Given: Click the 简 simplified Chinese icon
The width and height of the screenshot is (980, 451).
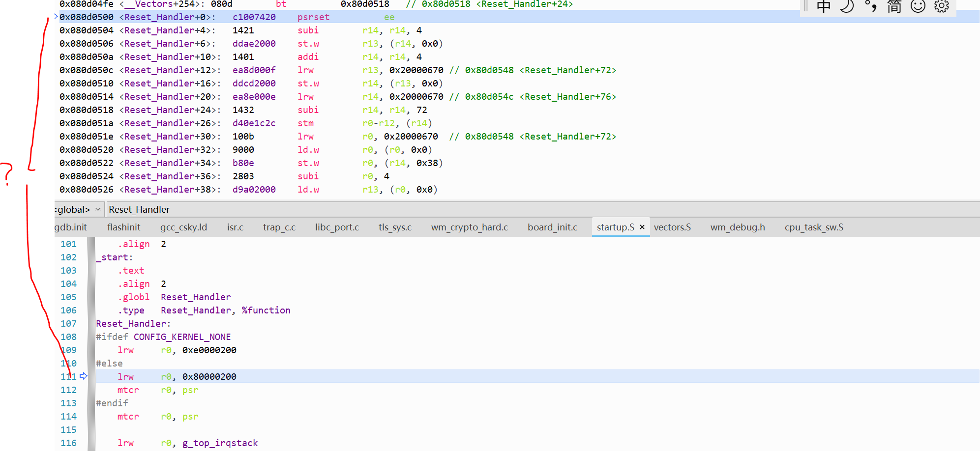Looking at the screenshot, I should (894, 6).
